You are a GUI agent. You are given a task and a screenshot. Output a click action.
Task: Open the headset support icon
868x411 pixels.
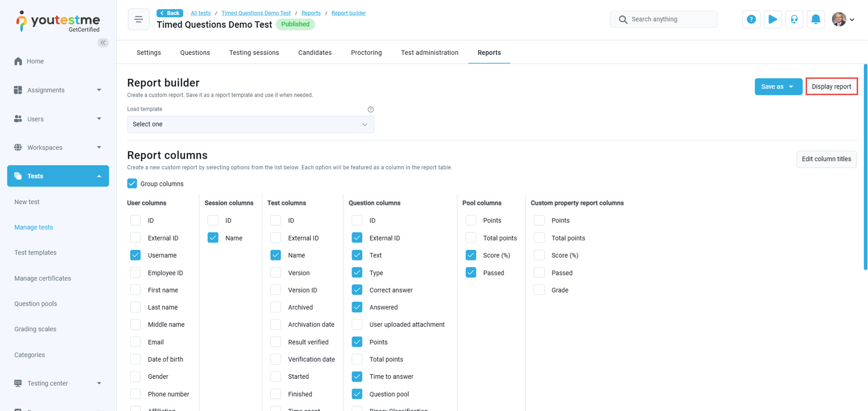(794, 20)
